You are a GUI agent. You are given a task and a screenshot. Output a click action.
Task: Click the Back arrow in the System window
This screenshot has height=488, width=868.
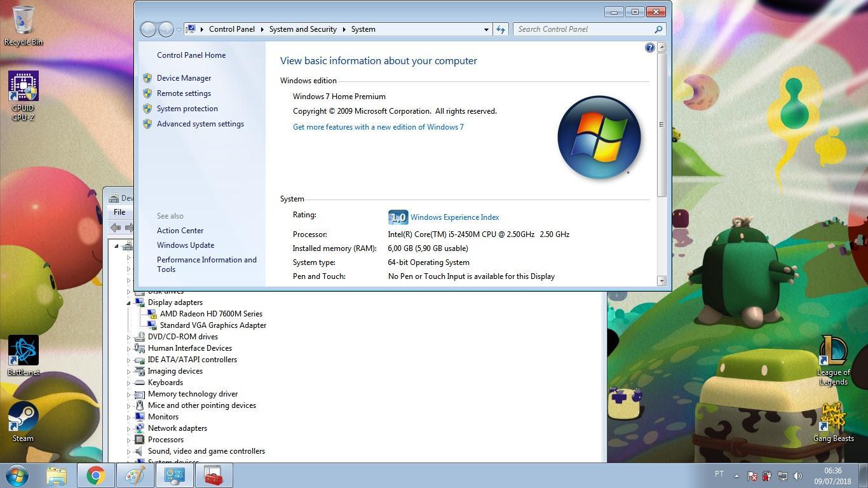pyautogui.click(x=148, y=29)
